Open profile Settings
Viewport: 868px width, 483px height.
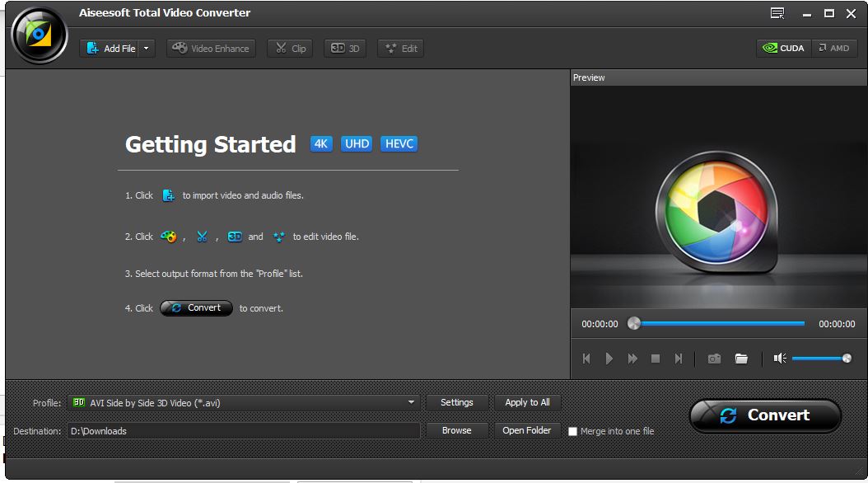tap(457, 403)
